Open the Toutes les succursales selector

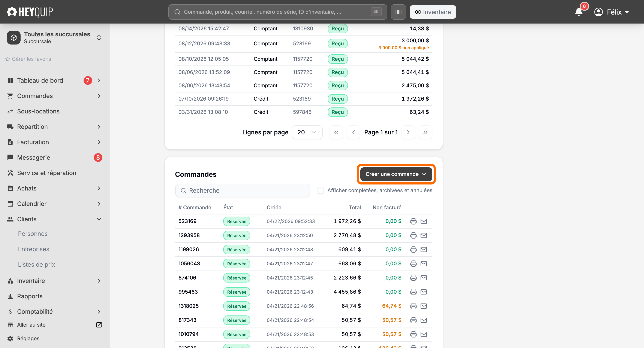coord(54,37)
